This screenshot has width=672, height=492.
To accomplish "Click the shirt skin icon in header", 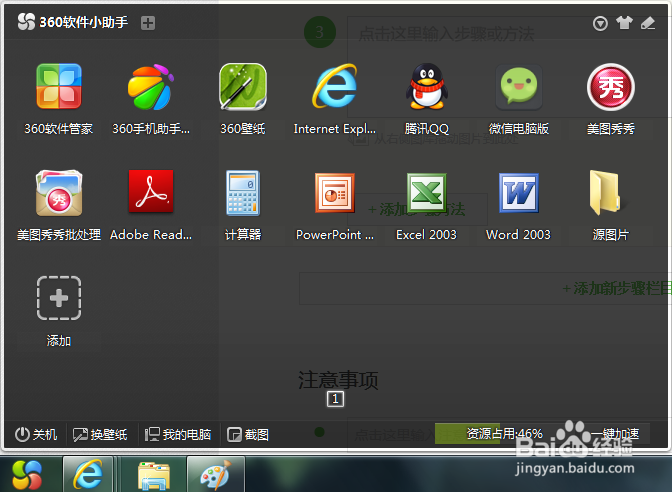I will pos(624,23).
